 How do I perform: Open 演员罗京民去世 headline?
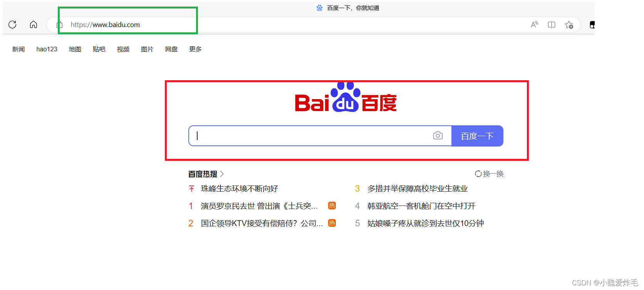pyautogui.click(x=259, y=206)
